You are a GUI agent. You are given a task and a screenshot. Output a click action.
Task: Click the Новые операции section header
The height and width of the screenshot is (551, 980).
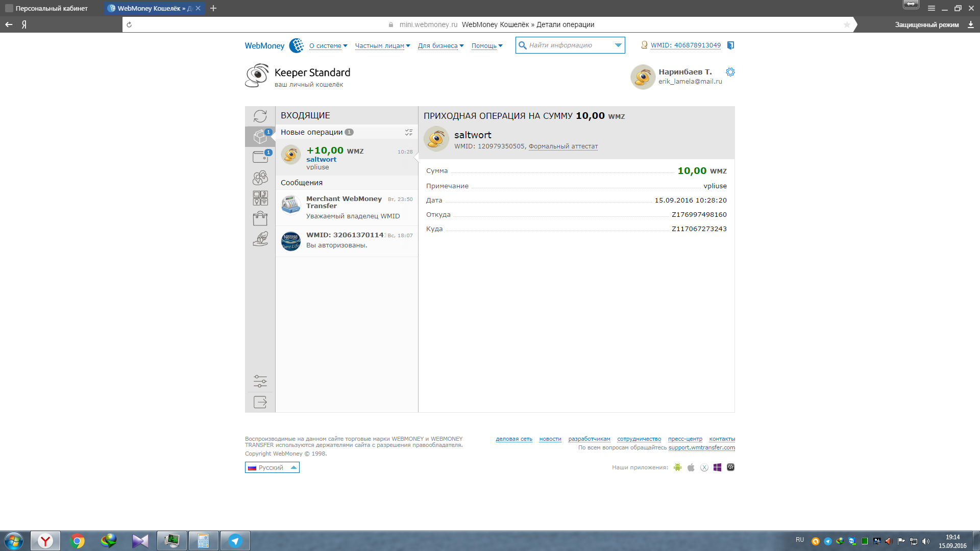(347, 132)
